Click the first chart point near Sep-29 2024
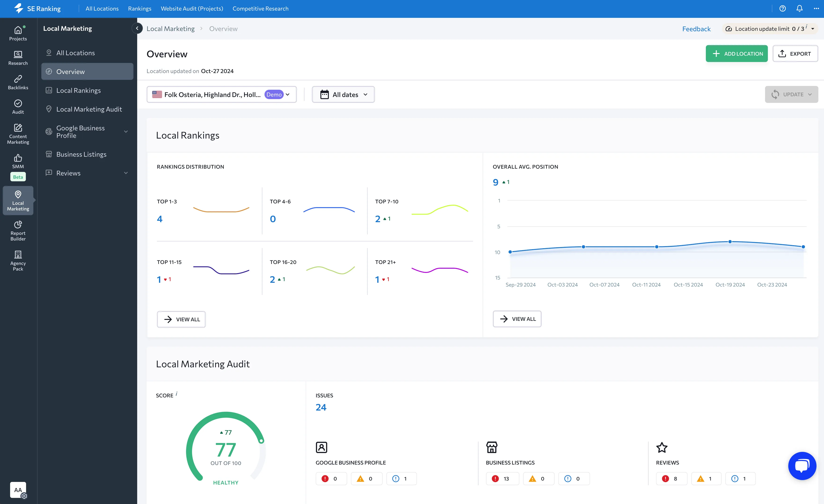The image size is (824, 504). (x=510, y=252)
